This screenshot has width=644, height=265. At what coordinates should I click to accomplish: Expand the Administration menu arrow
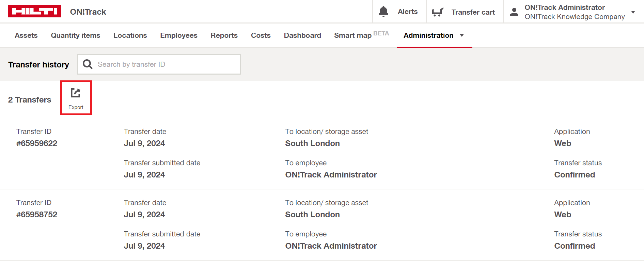click(462, 35)
